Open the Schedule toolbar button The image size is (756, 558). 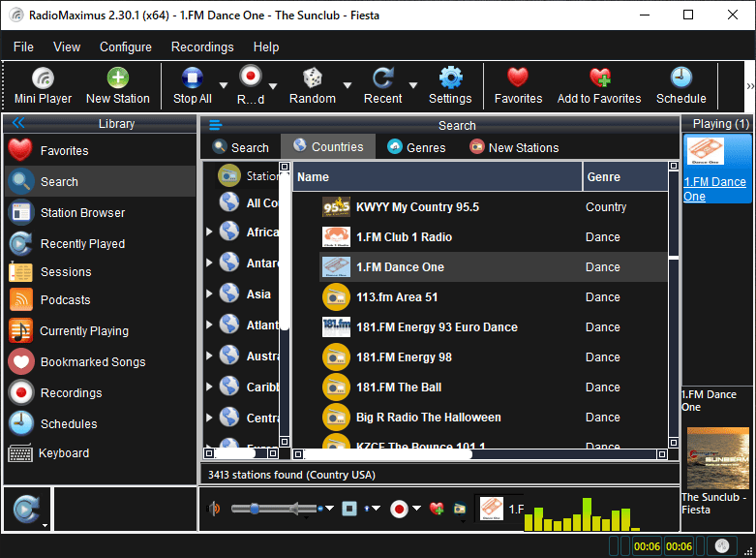(x=681, y=86)
